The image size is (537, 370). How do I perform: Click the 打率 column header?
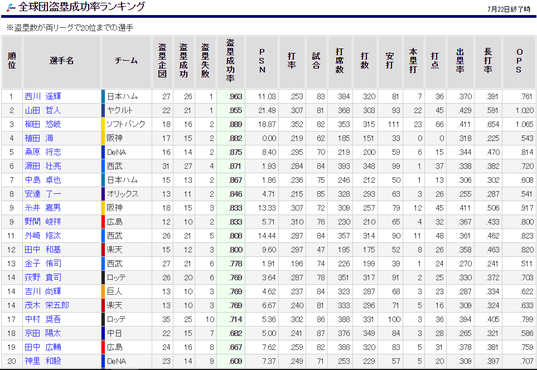(x=292, y=61)
